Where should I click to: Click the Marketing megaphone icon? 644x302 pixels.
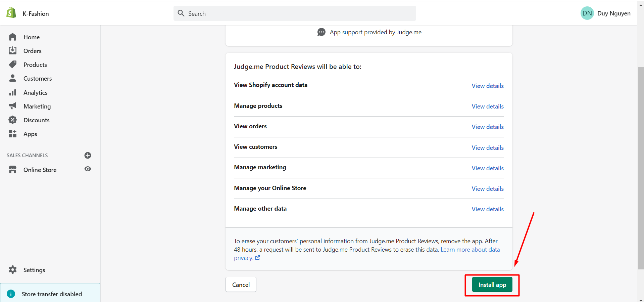(x=13, y=106)
